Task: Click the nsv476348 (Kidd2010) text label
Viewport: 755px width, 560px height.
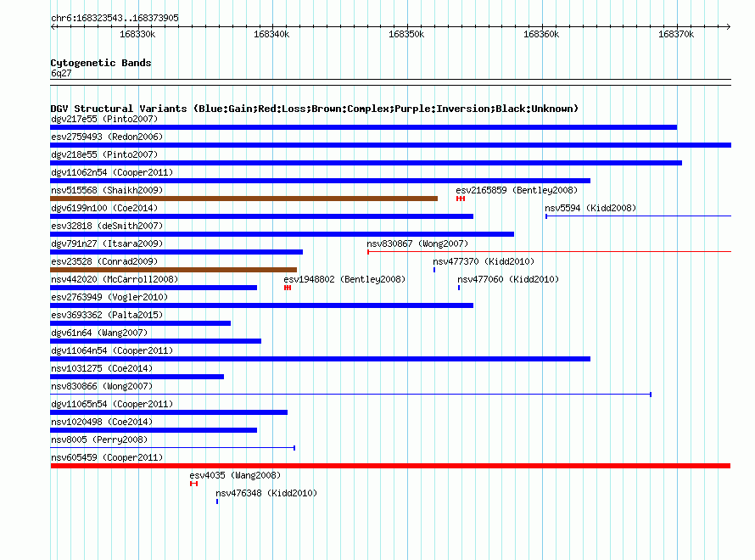Action: tap(266, 493)
